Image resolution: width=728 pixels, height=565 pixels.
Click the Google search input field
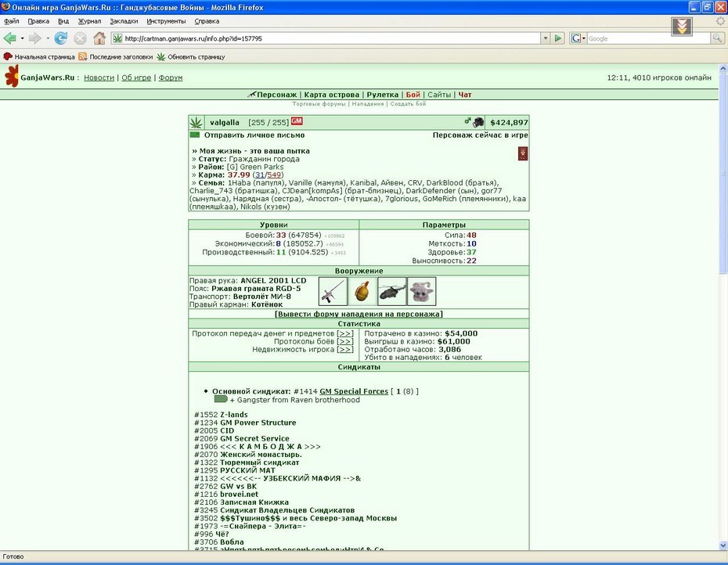click(649, 38)
